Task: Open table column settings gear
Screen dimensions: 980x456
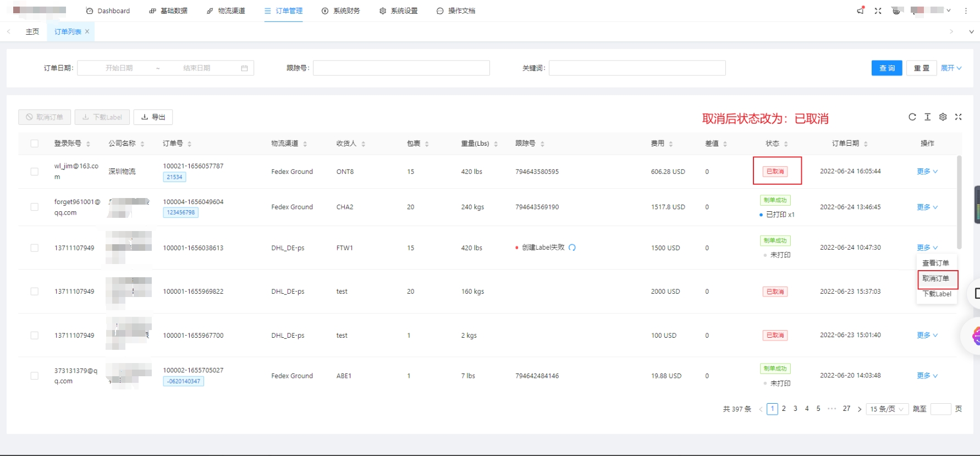Action: pos(943,117)
